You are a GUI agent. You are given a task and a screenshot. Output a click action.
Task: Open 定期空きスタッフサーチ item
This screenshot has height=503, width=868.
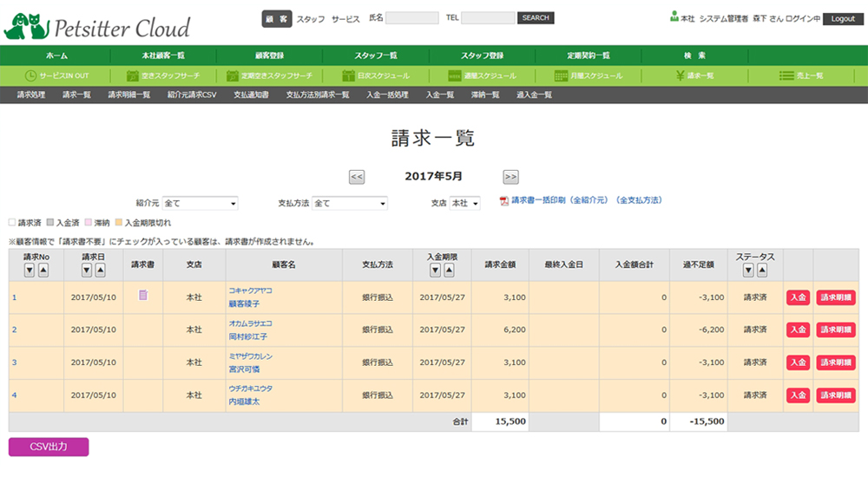pos(270,75)
